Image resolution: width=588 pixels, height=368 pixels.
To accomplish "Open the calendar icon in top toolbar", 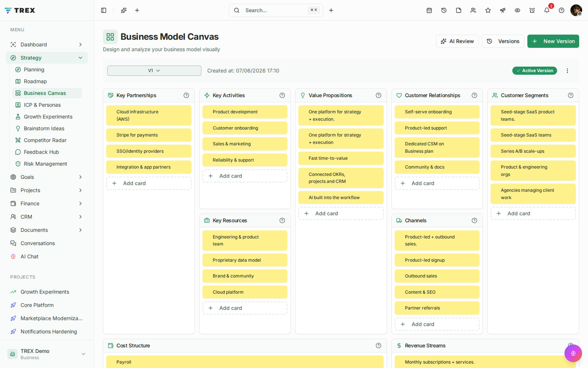I will point(429,10).
